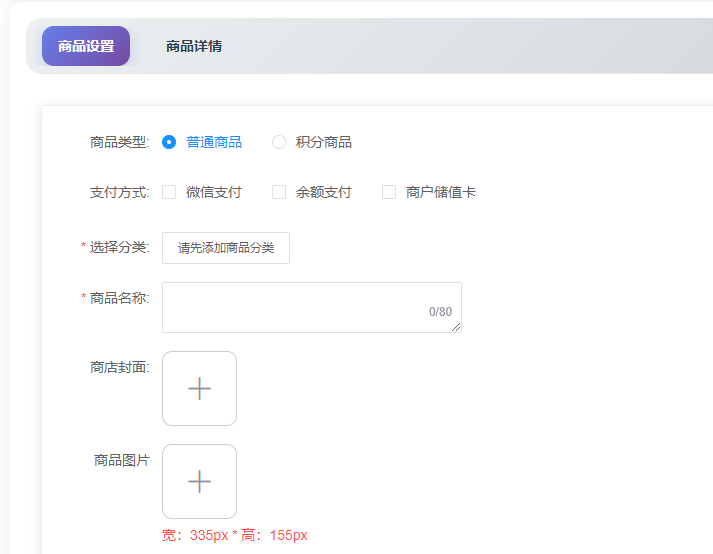The width and height of the screenshot is (713, 554).
Task: Click the 商店封面 field label
Action: [x=119, y=367]
